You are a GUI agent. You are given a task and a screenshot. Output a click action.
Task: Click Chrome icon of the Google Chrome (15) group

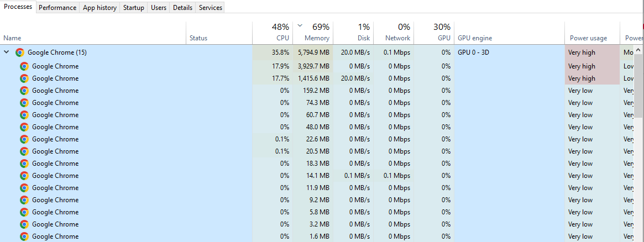[20, 52]
